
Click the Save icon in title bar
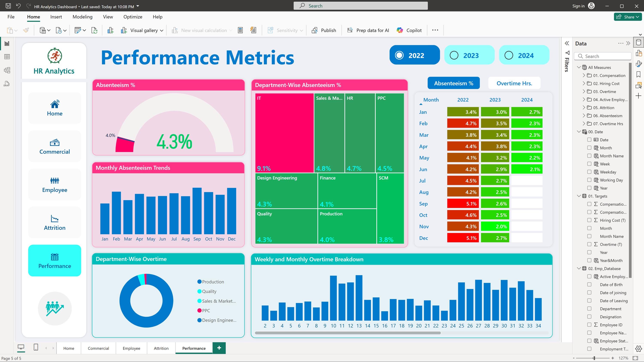click(8, 6)
